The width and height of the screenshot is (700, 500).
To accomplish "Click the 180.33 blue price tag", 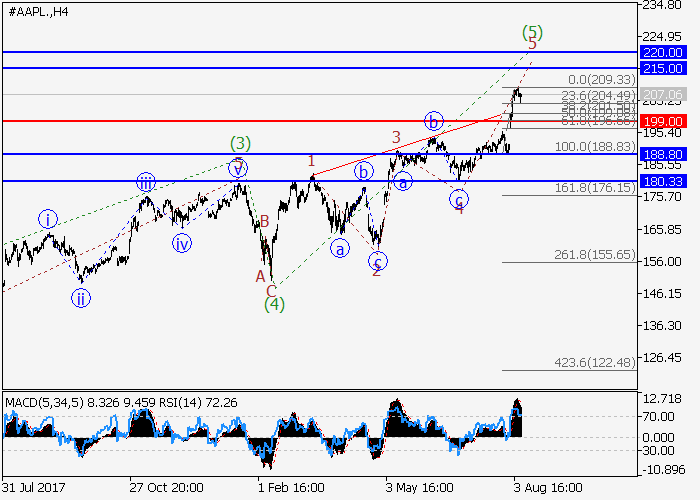I will coord(662,181).
